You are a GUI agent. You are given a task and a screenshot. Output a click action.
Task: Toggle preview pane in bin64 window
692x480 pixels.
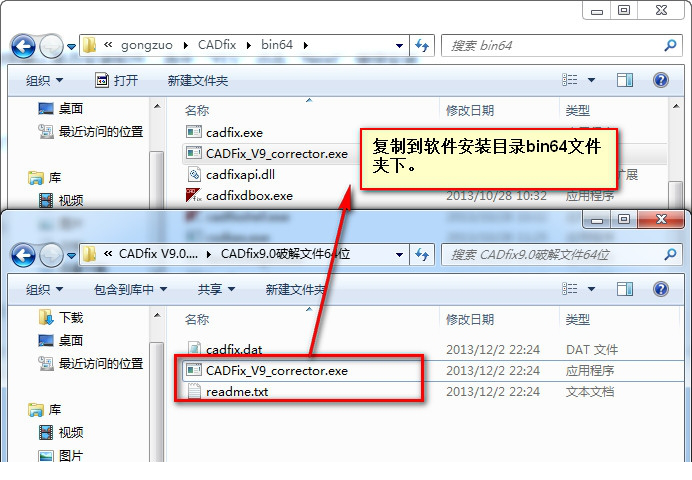[624, 80]
